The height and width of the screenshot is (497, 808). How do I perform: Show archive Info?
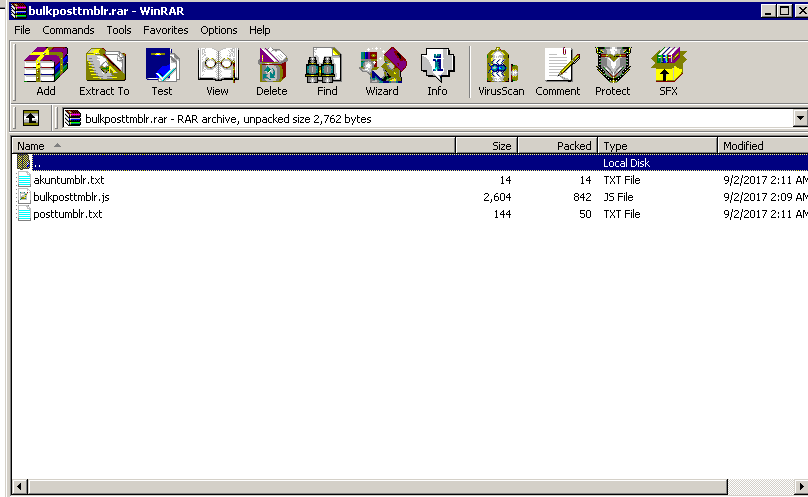[437, 64]
